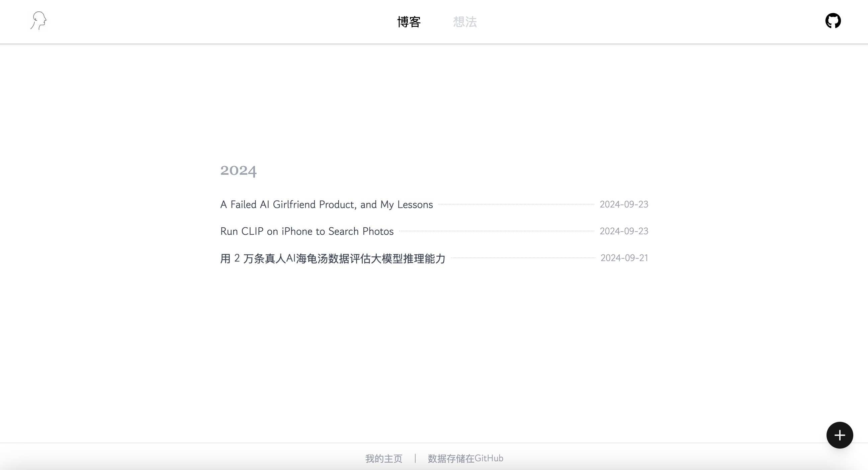Open the 海龟汤数据评估大模型 post

click(x=332, y=258)
